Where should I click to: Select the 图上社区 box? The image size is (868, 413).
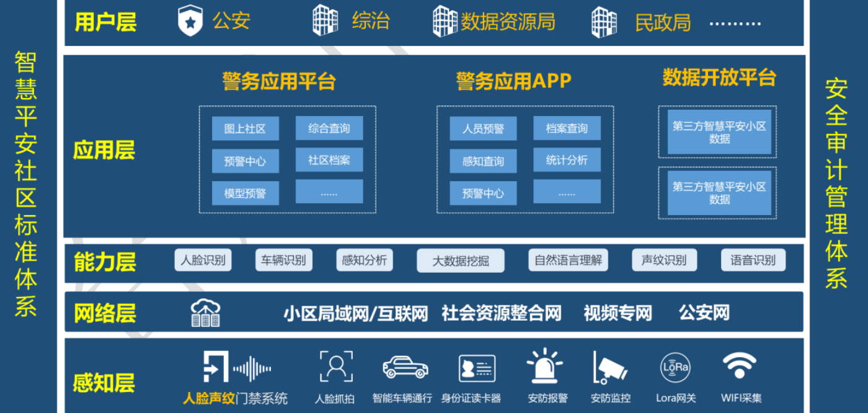[x=245, y=128]
